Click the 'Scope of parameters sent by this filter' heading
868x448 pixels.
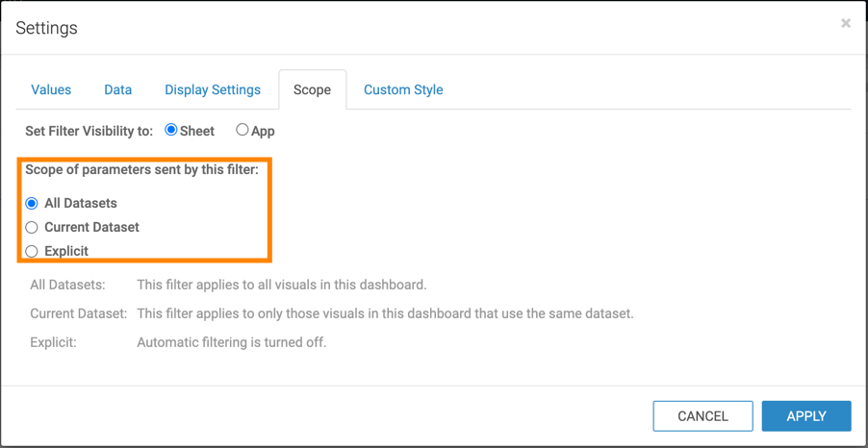pos(141,169)
